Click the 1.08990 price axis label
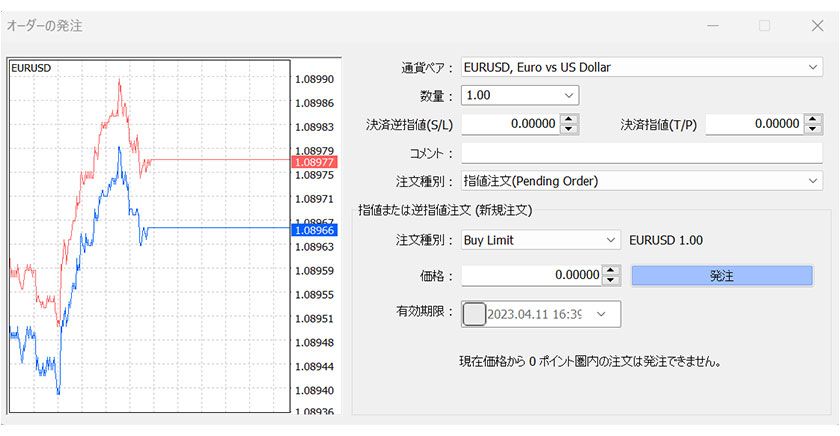Image resolution: width=840 pixels, height=436 pixels. point(314,79)
